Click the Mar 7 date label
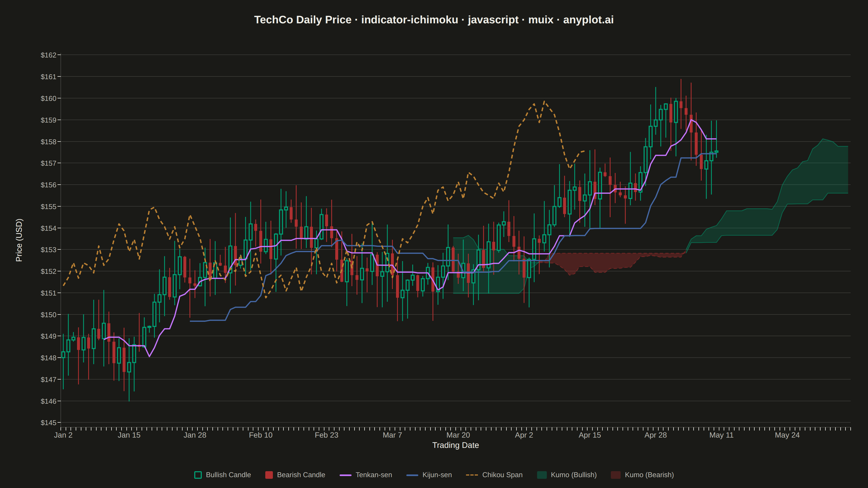This screenshot has width=868, height=488. pos(392,435)
